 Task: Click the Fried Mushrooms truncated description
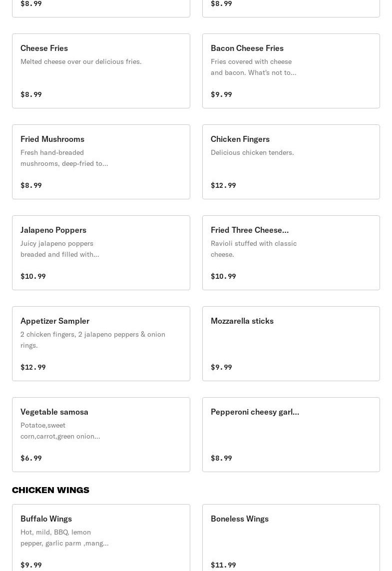click(x=64, y=158)
